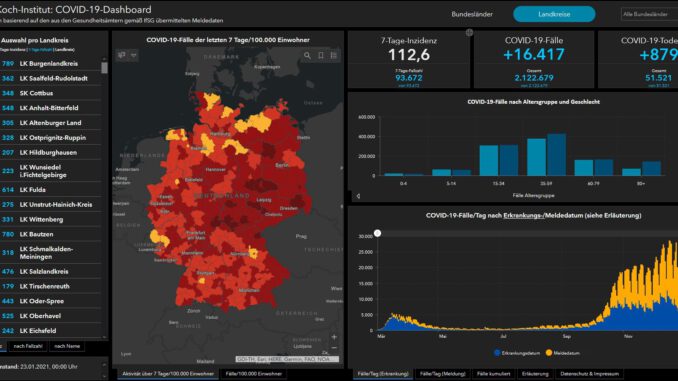Open the Alle Bundesländer dropdown

pos(649,14)
